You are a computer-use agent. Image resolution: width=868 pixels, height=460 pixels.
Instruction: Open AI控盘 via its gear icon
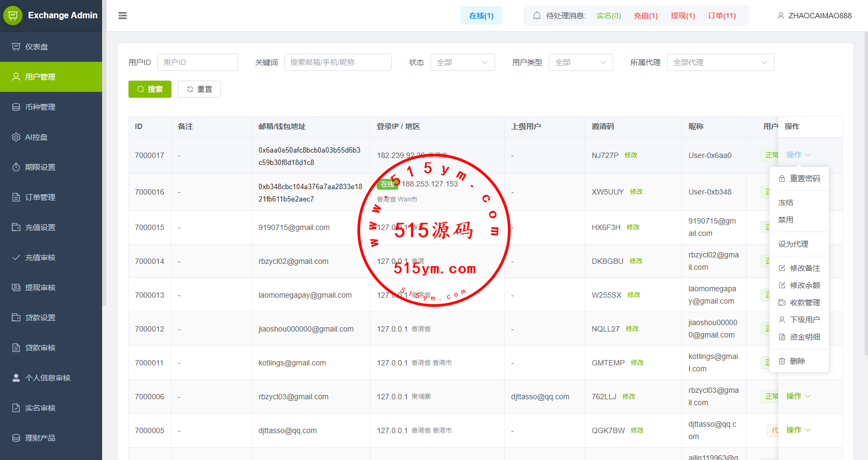16,137
